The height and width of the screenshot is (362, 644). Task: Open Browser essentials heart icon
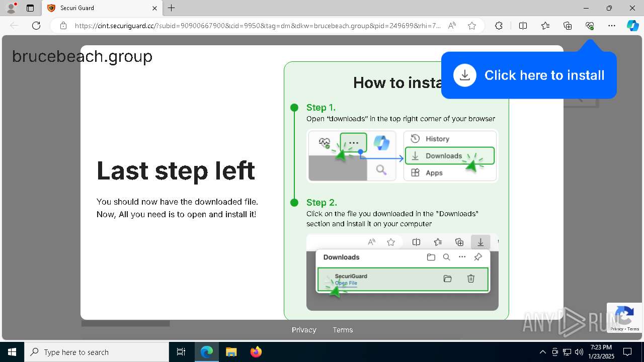coord(590,26)
